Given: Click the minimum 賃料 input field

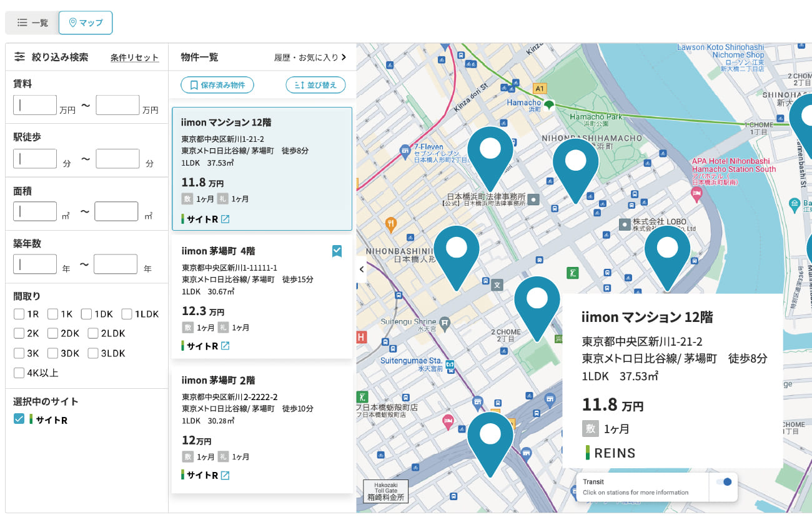Looking at the screenshot, I should (x=35, y=105).
